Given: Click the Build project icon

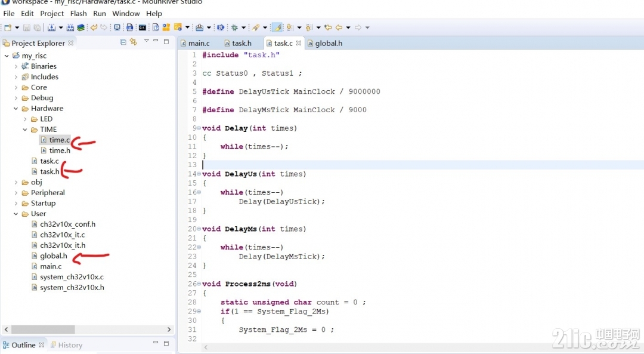Looking at the screenshot, I should (x=51, y=27).
